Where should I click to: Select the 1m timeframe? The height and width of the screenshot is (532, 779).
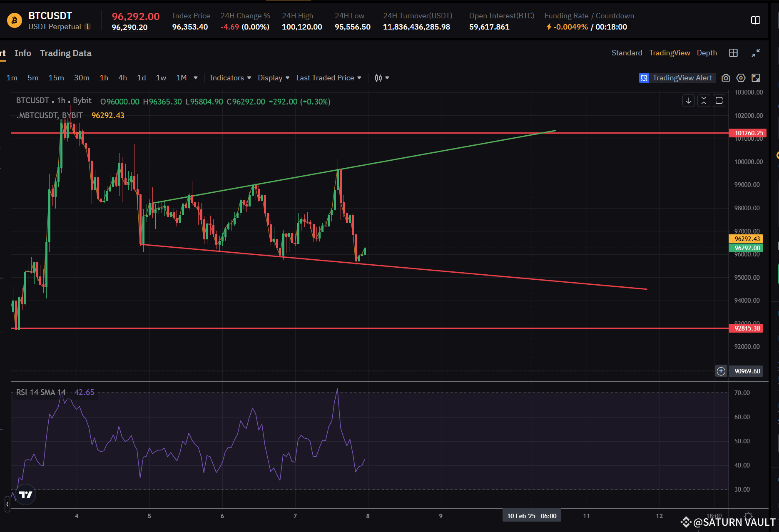pos(12,78)
